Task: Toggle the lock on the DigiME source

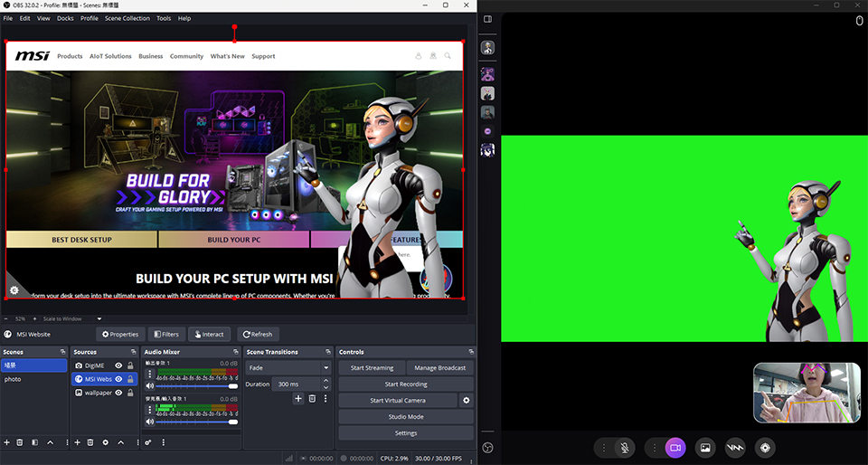Action: pyautogui.click(x=130, y=365)
